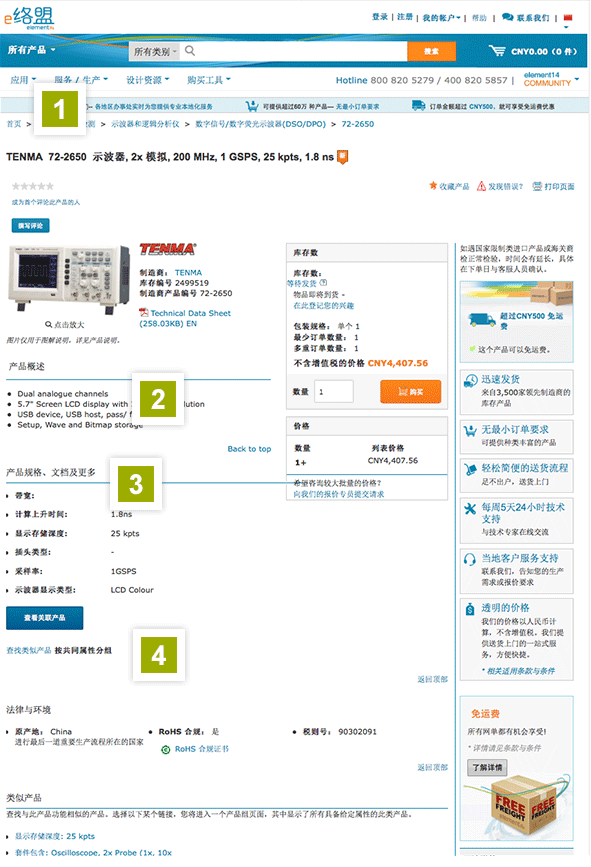This screenshot has height=867, width=591.
Task: Click the 显示存储深度: 25 kpts link
Action: [x=55, y=837]
